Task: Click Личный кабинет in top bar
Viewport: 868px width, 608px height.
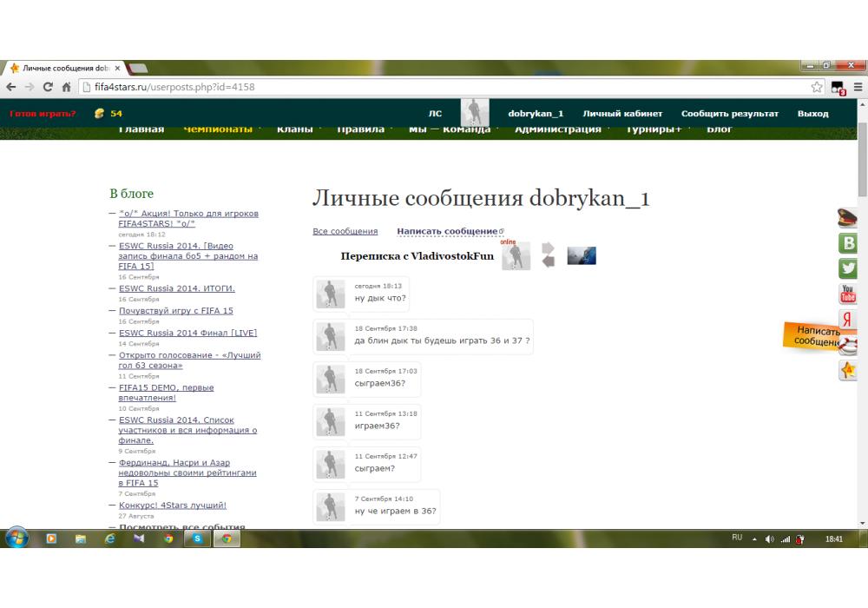Action: pos(622,114)
